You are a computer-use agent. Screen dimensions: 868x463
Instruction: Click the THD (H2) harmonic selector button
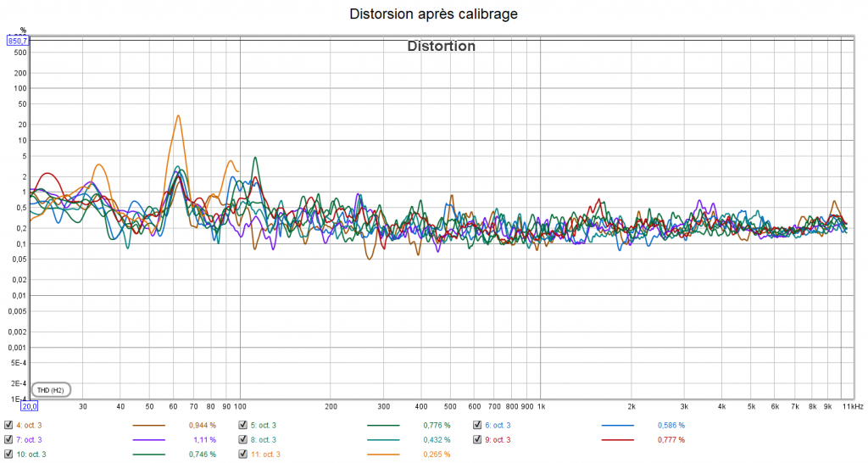(50, 390)
